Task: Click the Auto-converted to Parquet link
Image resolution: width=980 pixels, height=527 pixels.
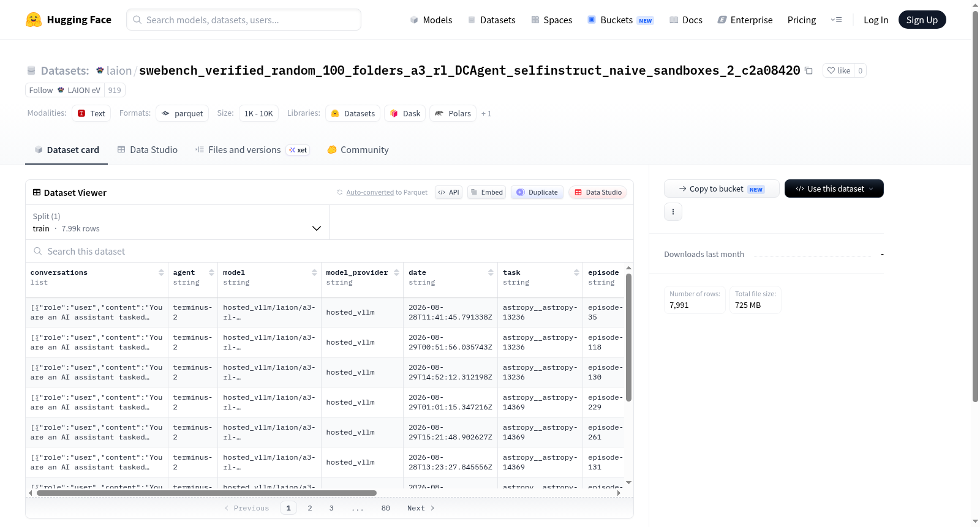Action: tap(386, 192)
